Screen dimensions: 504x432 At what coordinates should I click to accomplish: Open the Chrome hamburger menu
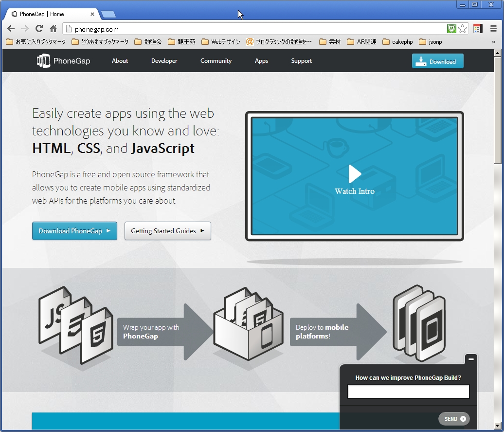pos(493,29)
